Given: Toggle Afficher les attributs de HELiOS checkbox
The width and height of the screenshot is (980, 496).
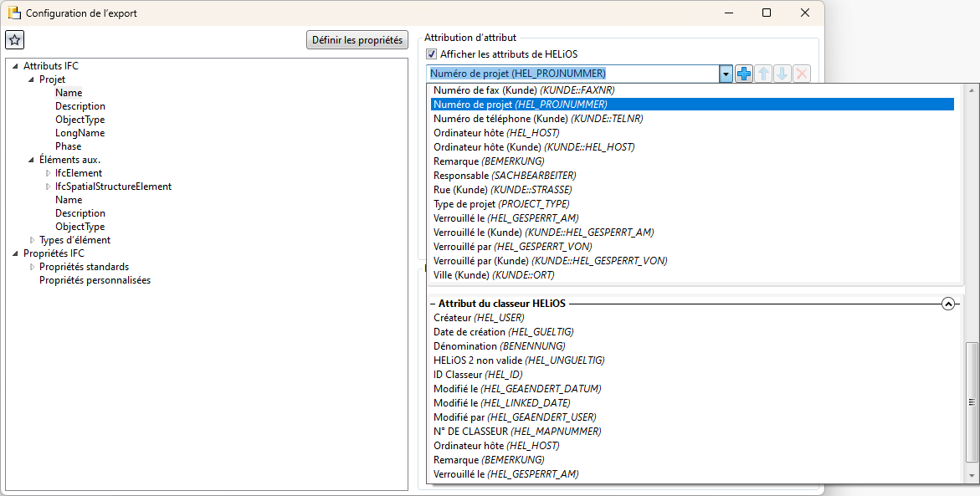Looking at the screenshot, I should point(431,54).
